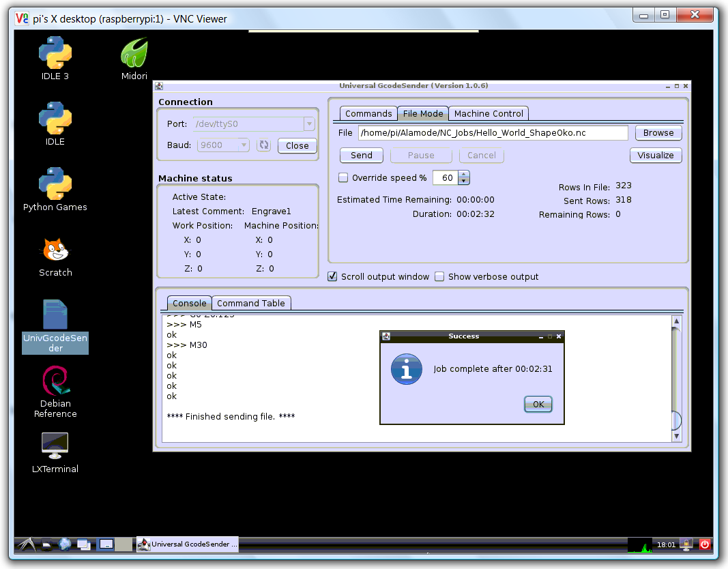Open the Port dropdown arrow
Viewport: 728px width, 569px height.
click(309, 124)
